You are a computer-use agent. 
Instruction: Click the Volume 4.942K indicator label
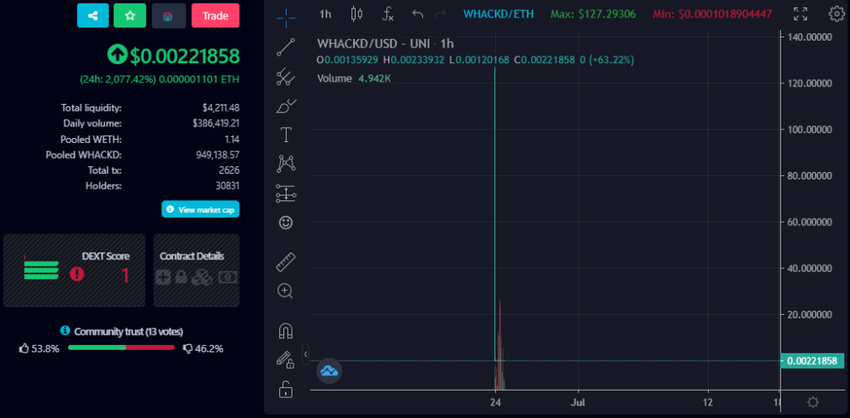coord(354,79)
